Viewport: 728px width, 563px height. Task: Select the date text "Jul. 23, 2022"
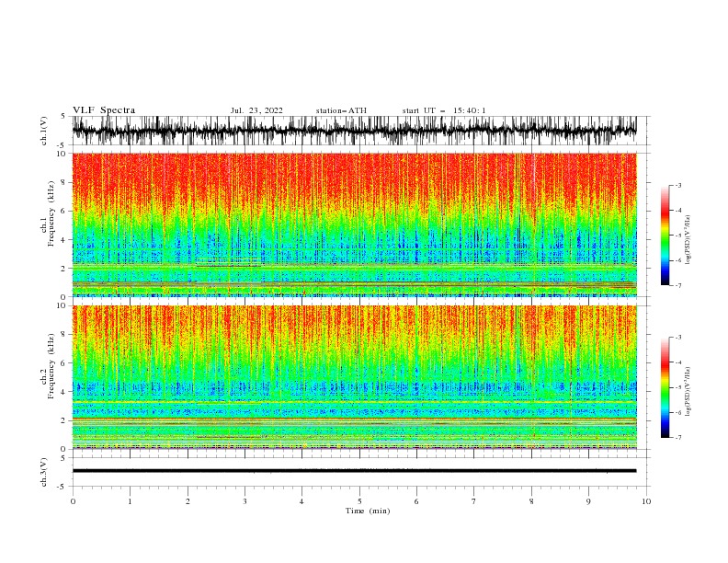[x=256, y=110]
